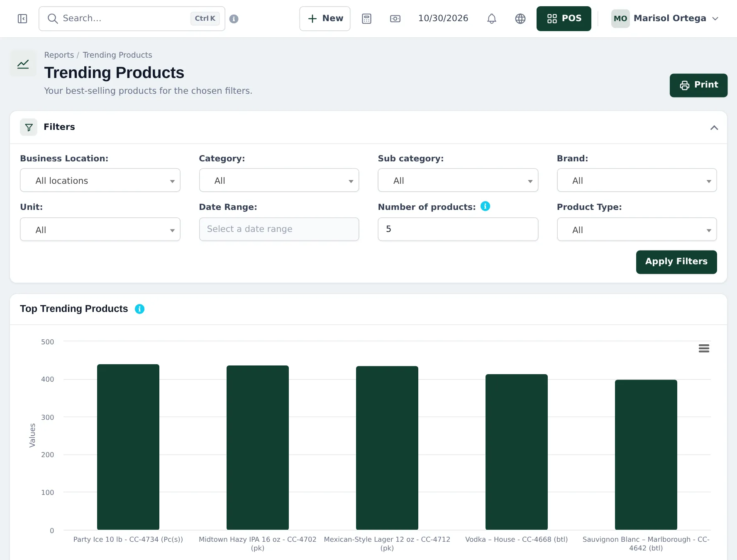
Task: Click the Number of products field
Action: [458, 229]
